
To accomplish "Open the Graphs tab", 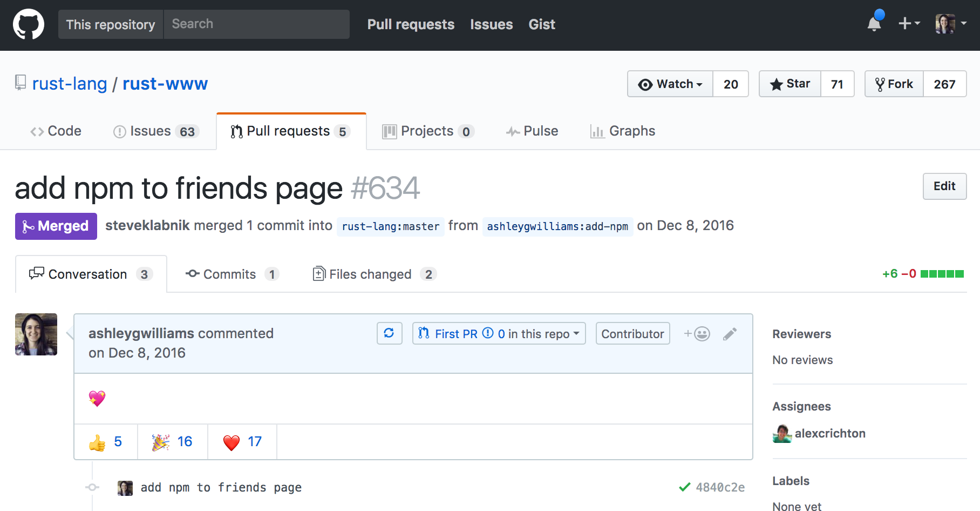I will pos(623,131).
